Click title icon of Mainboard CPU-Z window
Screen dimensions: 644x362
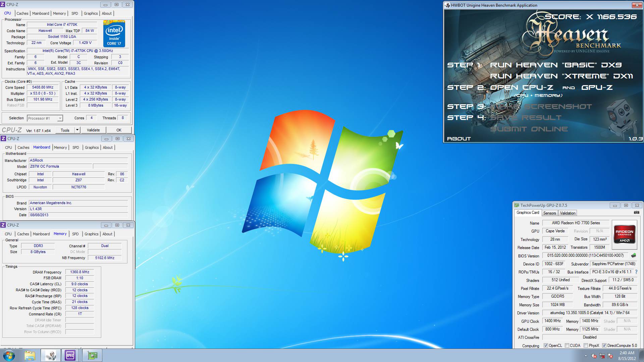pyautogui.click(x=4, y=138)
